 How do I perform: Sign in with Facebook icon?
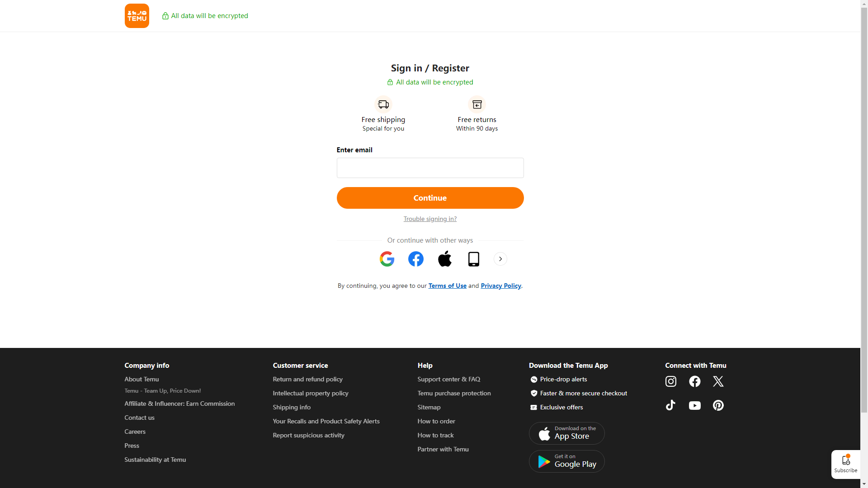coord(415,259)
